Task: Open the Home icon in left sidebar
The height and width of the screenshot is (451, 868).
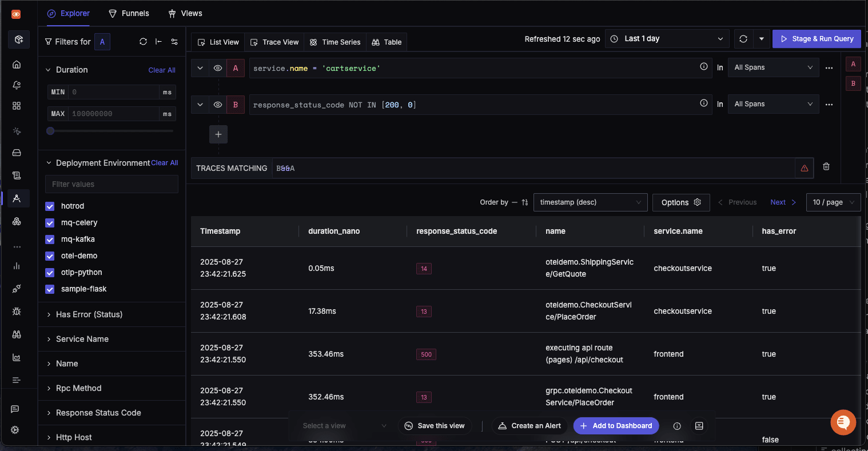Action: (x=17, y=65)
